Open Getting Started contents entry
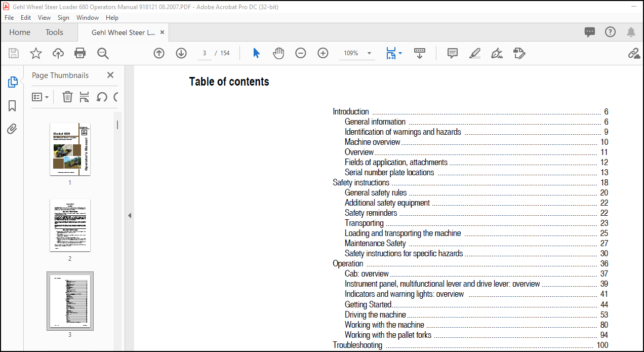 368,304
